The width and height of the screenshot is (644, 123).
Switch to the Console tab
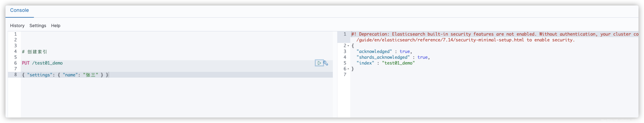(x=20, y=10)
